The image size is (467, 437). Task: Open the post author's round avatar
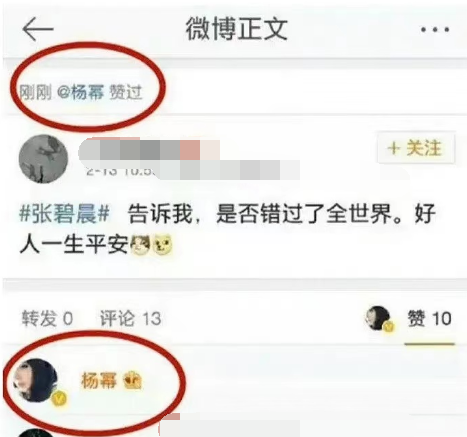click(43, 159)
